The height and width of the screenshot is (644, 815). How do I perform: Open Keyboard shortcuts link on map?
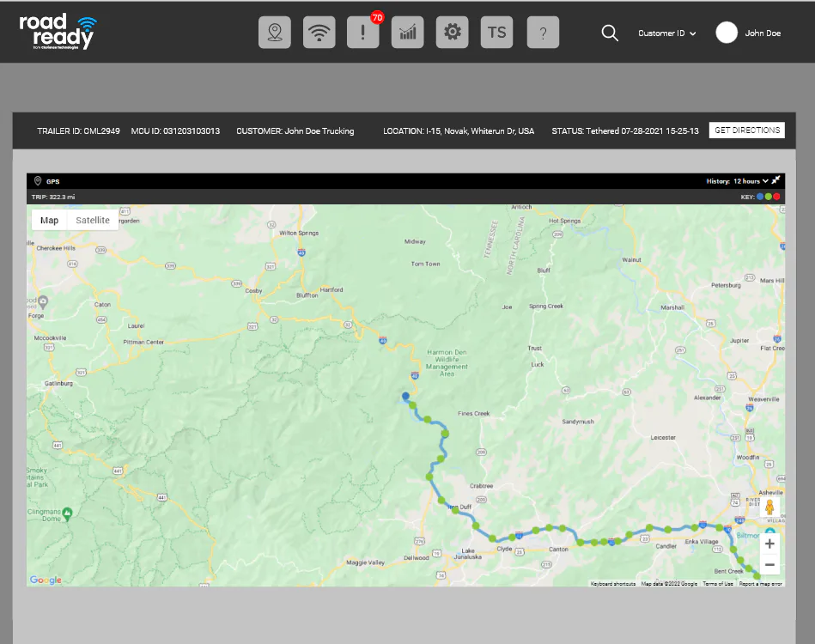[x=613, y=584]
